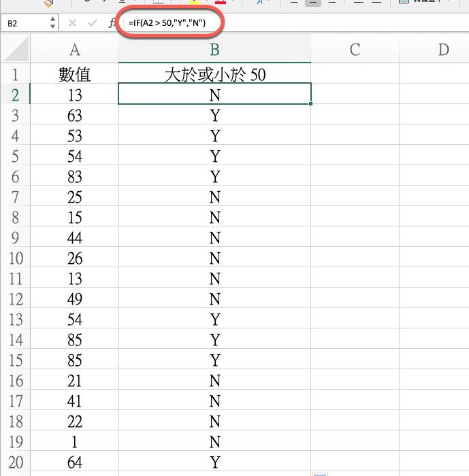The image size is (469, 476).
Task: Select column D header
Action: point(434,50)
